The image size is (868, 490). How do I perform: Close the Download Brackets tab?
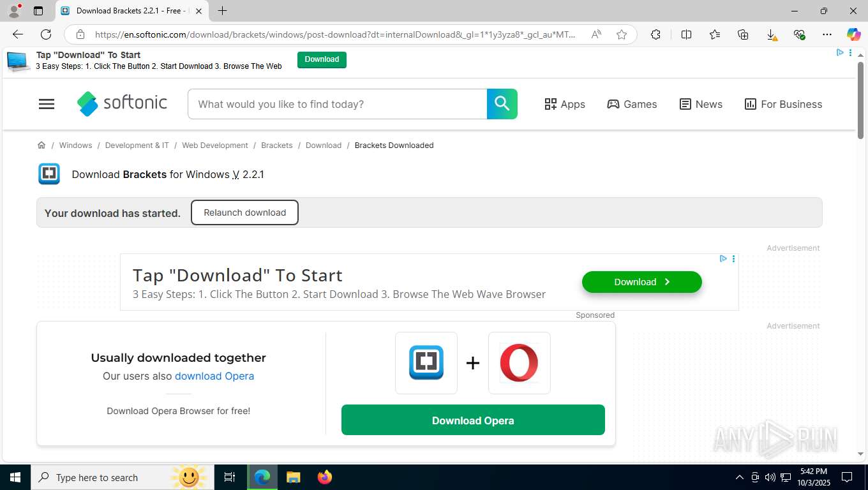pos(198,11)
